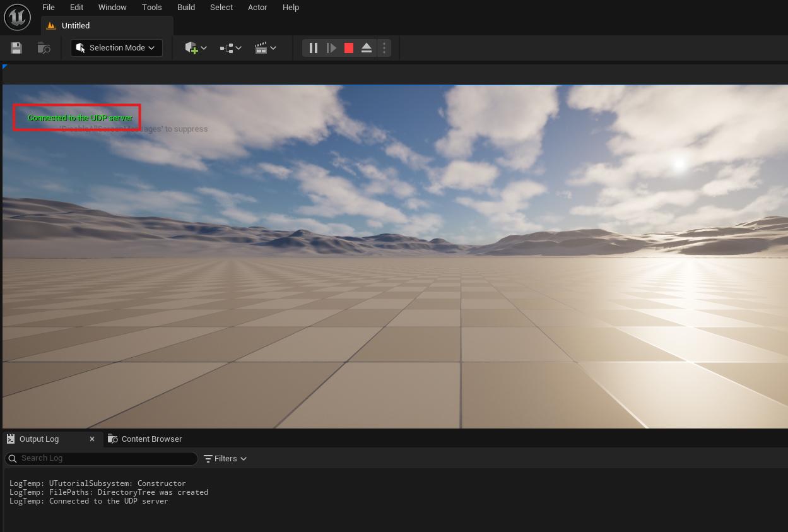Viewport: 788px width, 532px height.
Task: Open the cinematics clapperboard dropdown
Action: click(266, 48)
